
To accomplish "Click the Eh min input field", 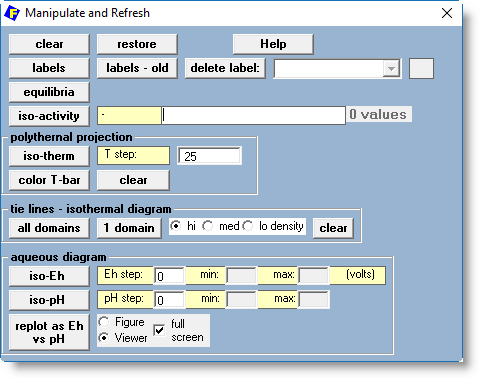I will click(241, 275).
